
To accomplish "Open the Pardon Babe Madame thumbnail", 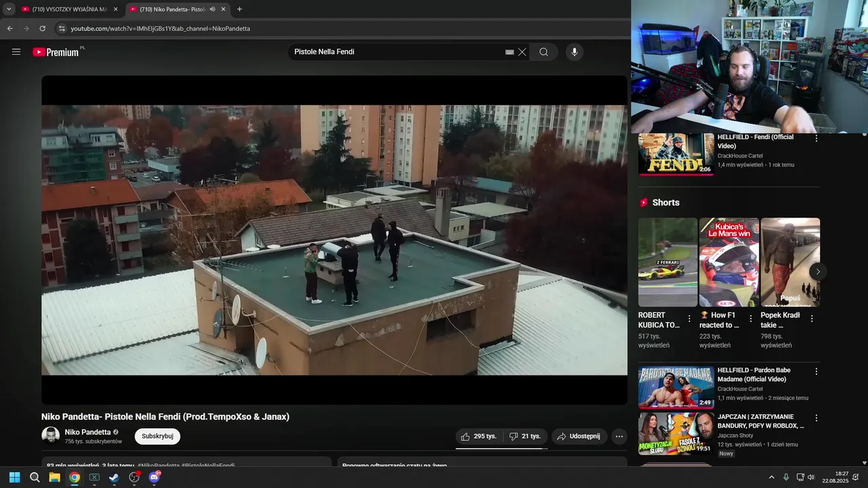I will coord(676,387).
